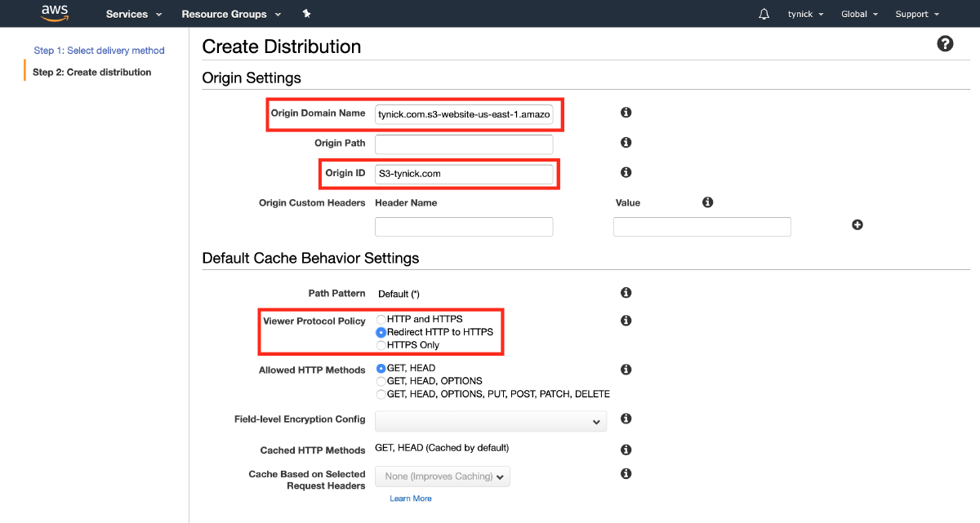Add custom header with plus icon
Image resolution: width=980 pixels, height=523 pixels.
click(x=857, y=225)
